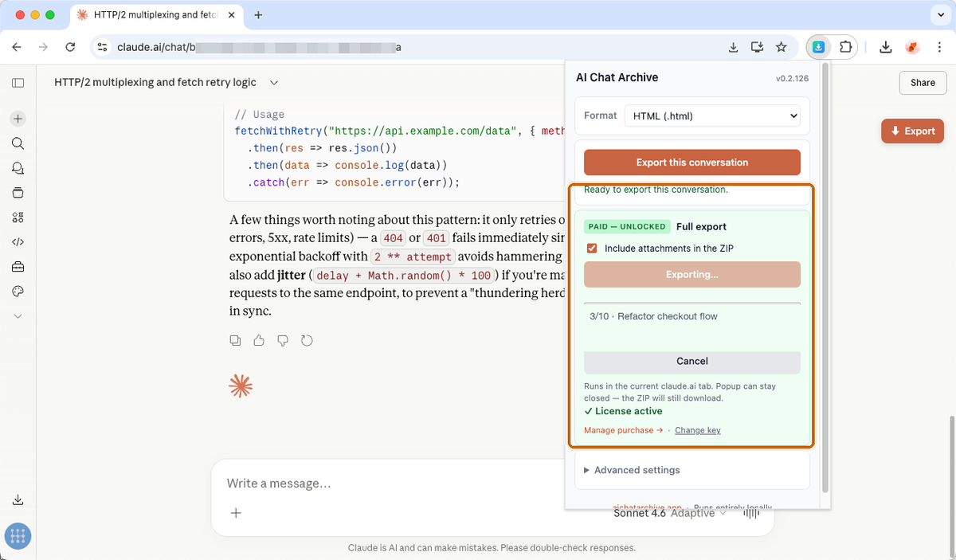Copy the assistant response
The width and height of the screenshot is (956, 560).
(x=235, y=341)
